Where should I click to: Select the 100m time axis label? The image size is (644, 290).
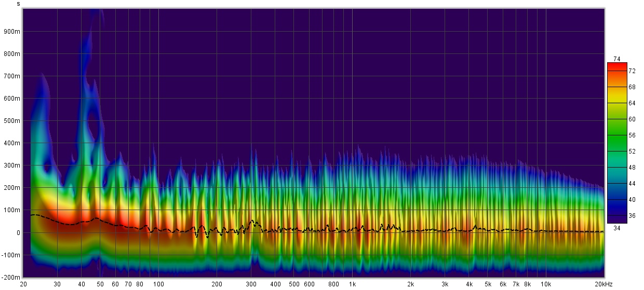click(x=12, y=210)
